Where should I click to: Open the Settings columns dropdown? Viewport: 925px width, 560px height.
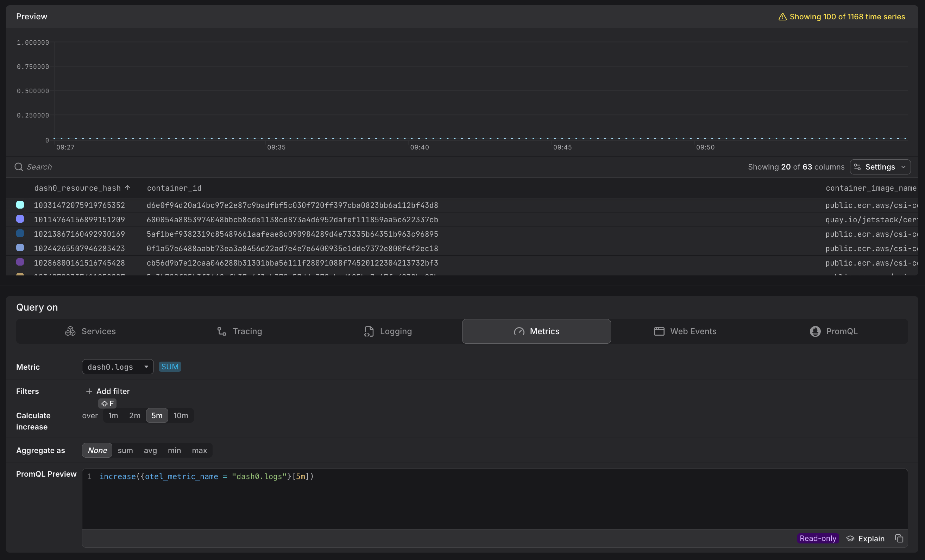pyautogui.click(x=880, y=166)
